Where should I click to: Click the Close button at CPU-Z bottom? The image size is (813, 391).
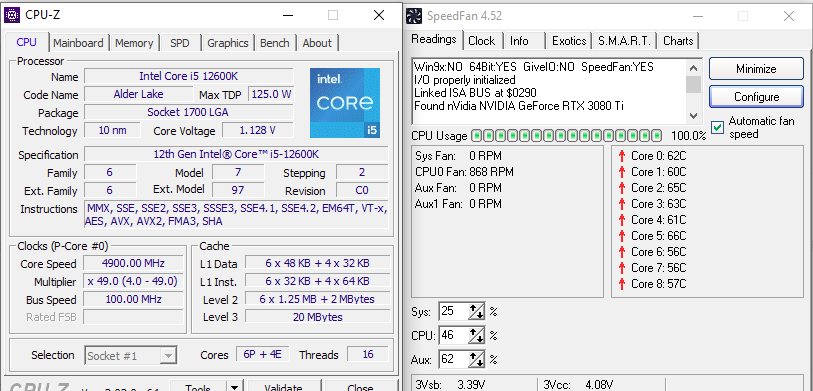pos(360,386)
